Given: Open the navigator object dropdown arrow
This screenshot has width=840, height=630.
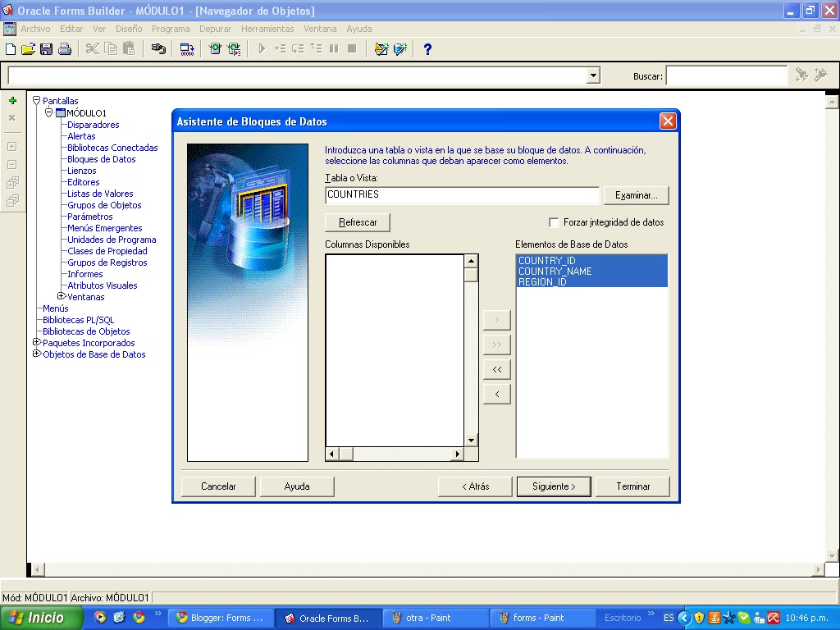Looking at the screenshot, I should click(593, 75).
